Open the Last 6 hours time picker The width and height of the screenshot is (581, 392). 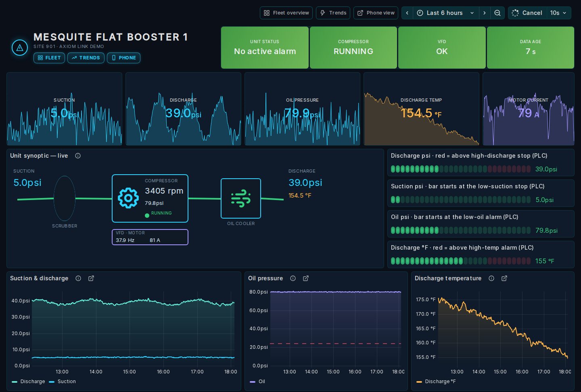click(x=445, y=13)
